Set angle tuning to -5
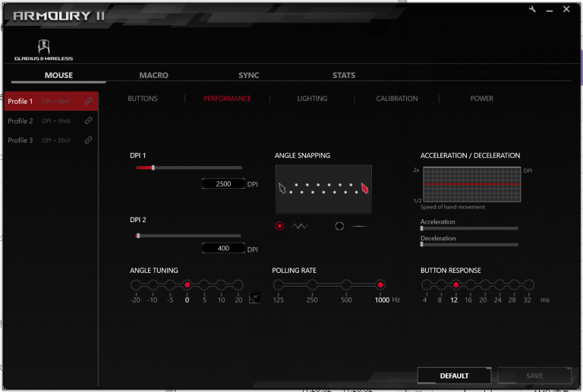The width and height of the screenshot is (583, 392). pyautogui.click(x=170, y=285)
